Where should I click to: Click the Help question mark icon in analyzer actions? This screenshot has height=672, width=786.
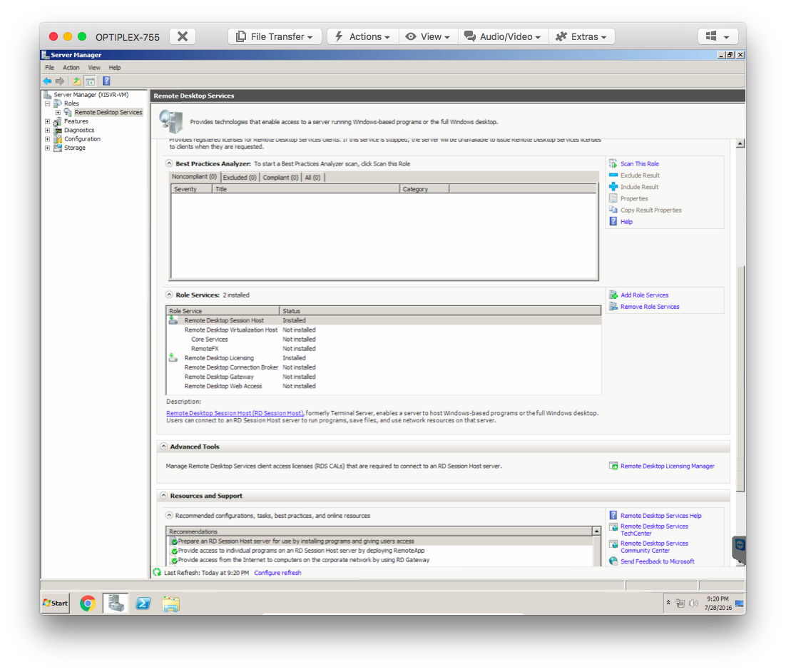(613, 221)
